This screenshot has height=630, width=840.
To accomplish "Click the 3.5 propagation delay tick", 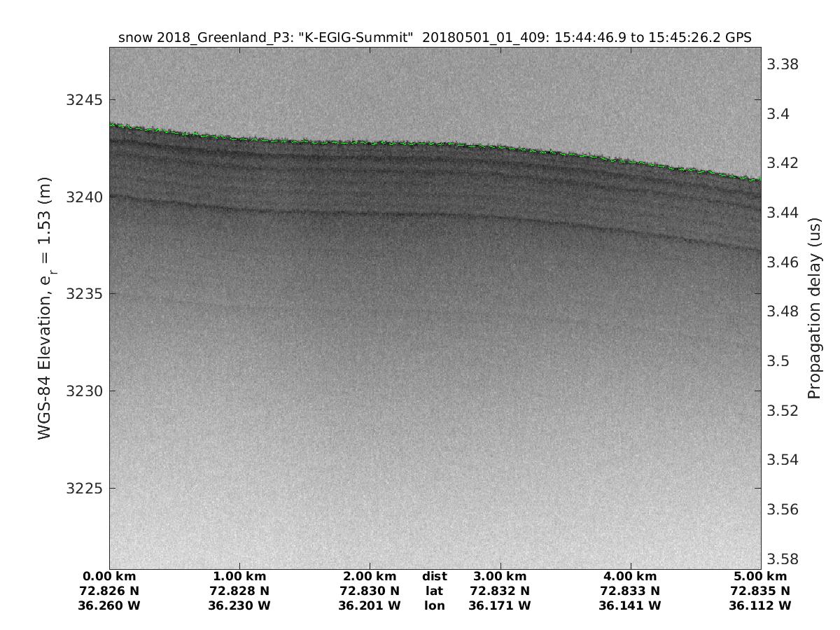I will click(x=778, y=361).
